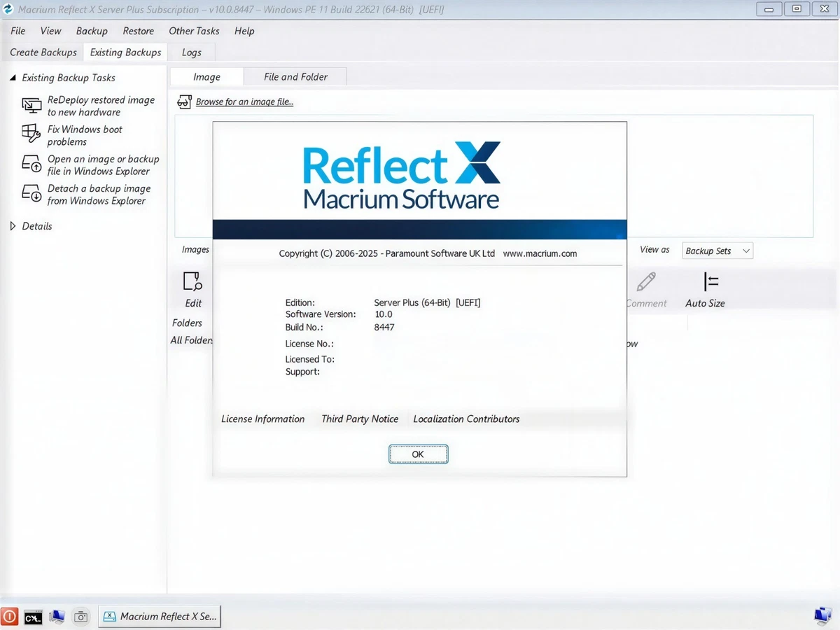Click the network computers taskbar icon

pyautogui.click(x=57, y=617)
